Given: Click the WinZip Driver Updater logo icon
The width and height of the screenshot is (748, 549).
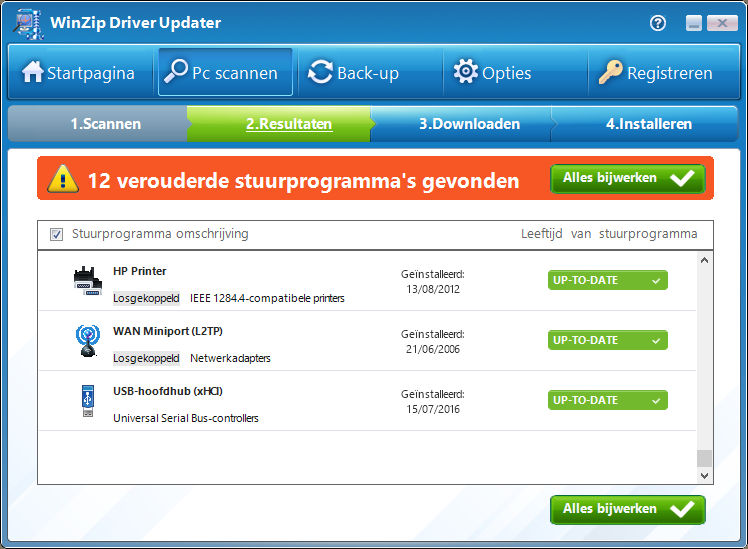Looking at the screenshot, I should click(29, 23).
